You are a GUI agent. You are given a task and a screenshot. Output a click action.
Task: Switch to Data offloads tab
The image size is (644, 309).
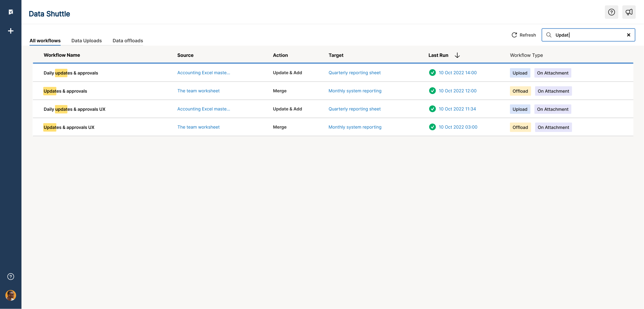(127, 40)
